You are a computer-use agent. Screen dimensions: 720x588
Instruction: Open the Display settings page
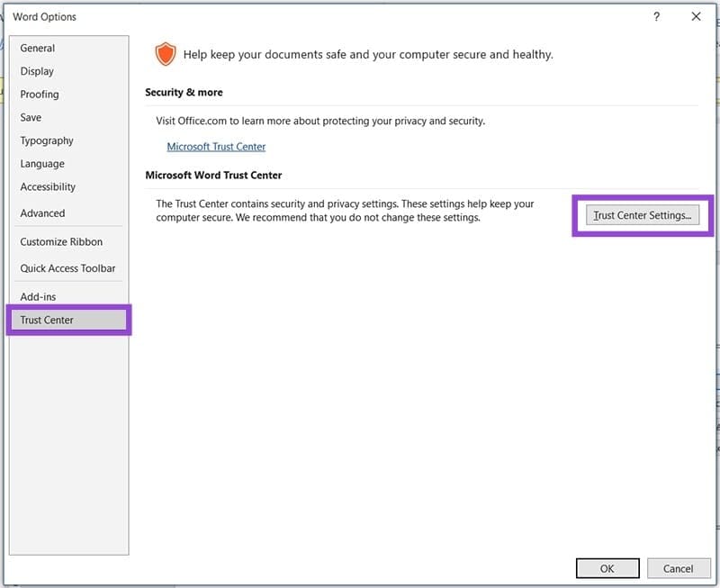pyautogui.click(x=36, y=71)
